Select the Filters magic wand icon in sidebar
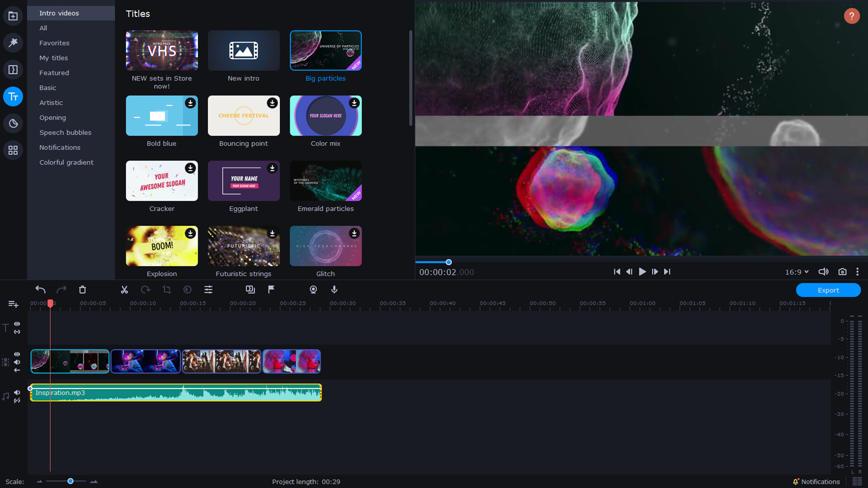The image size is (868, 488). tap(13, 43)
